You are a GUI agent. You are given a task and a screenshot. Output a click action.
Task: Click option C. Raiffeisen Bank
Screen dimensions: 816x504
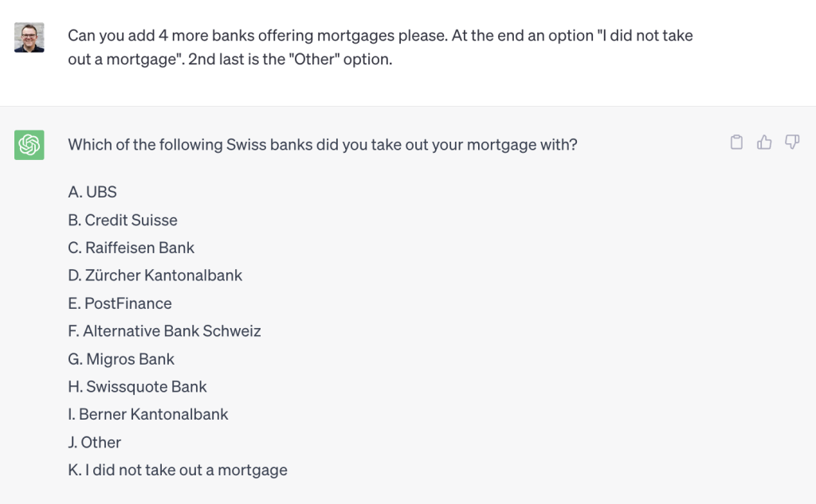tap(131, 248)
